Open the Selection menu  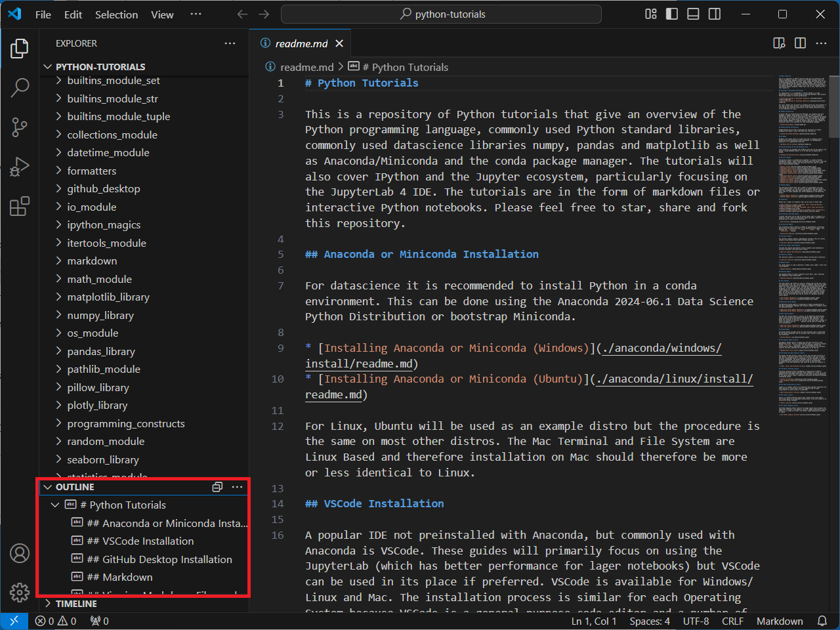coord(116,14)
